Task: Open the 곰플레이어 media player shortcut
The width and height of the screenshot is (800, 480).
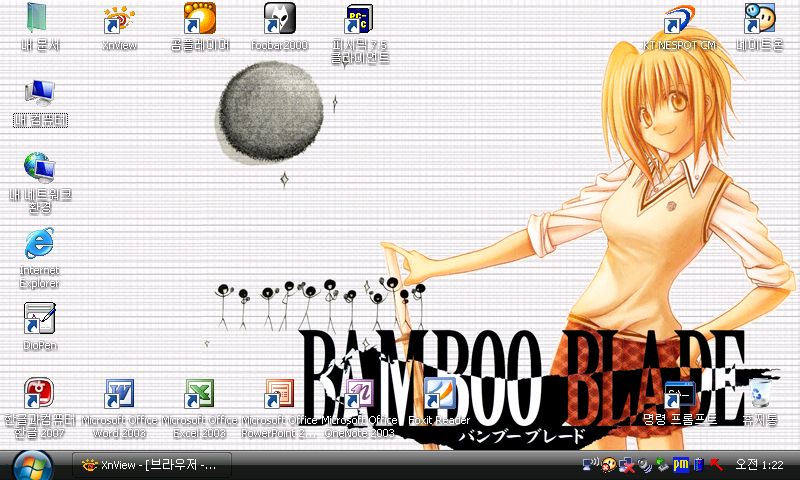Action: pos(199,19)
